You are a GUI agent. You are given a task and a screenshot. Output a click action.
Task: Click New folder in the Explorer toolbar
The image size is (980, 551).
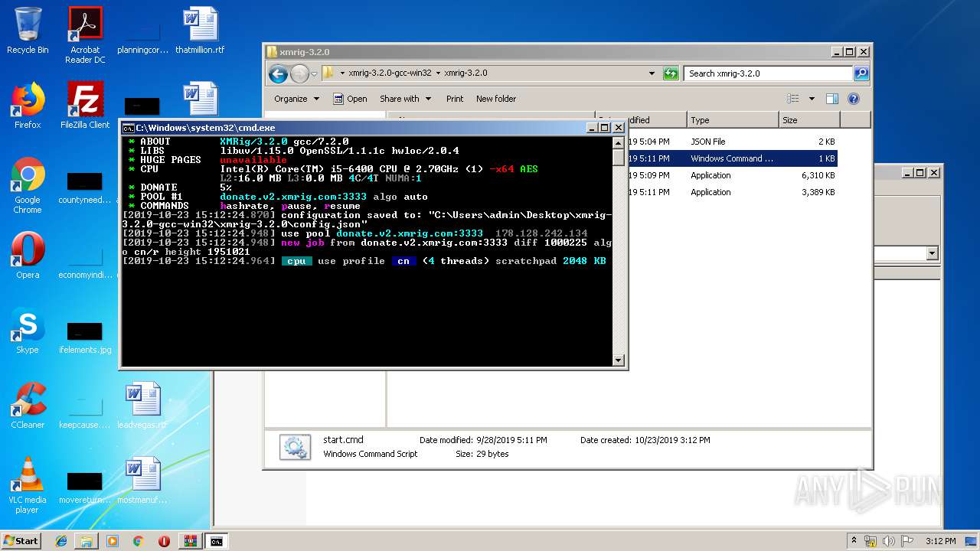496,99
